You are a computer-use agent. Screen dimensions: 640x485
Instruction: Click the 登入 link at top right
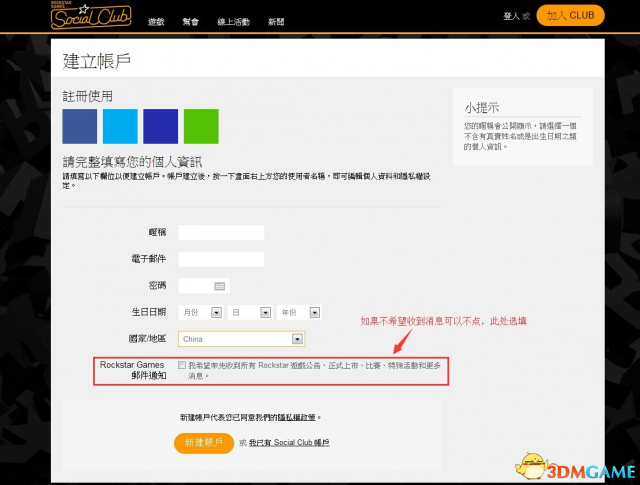coord(515,17)
